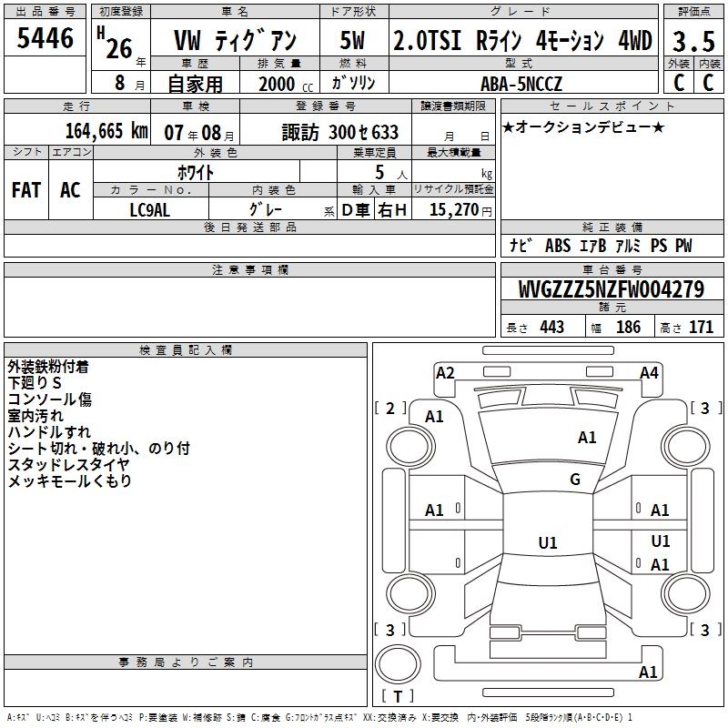Select the overall score 3.5
The width and height of the screenshot is (728, 728).
click(x=693, y=41)
